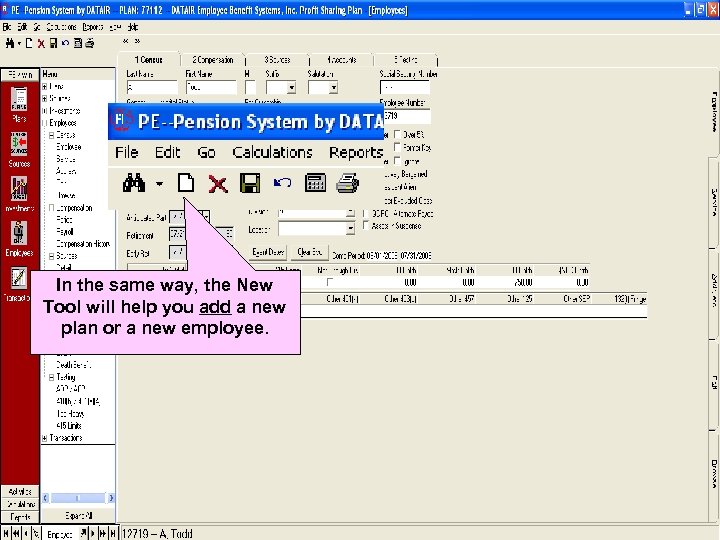Go to next record single-right arrow
This screenshot has width=720, height=540.
[x=93, y=533]
